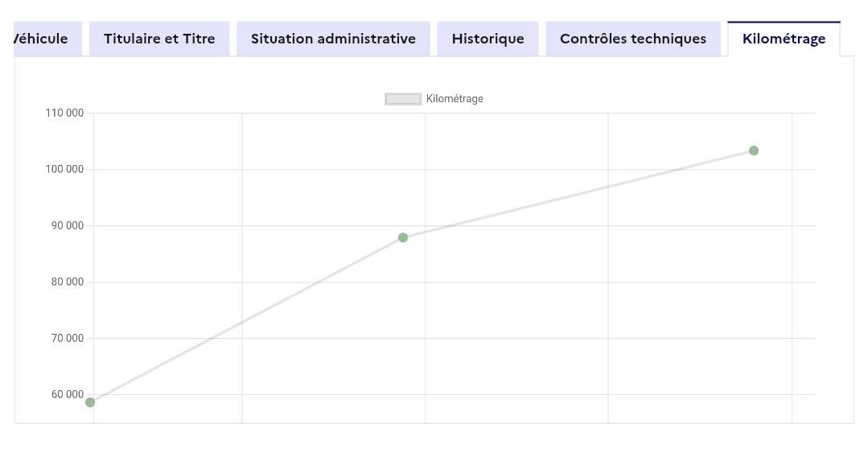This screenshot has height=453, width=868.
Task: Click the 70 000 axis label
Action: click(x=68, y=339)
